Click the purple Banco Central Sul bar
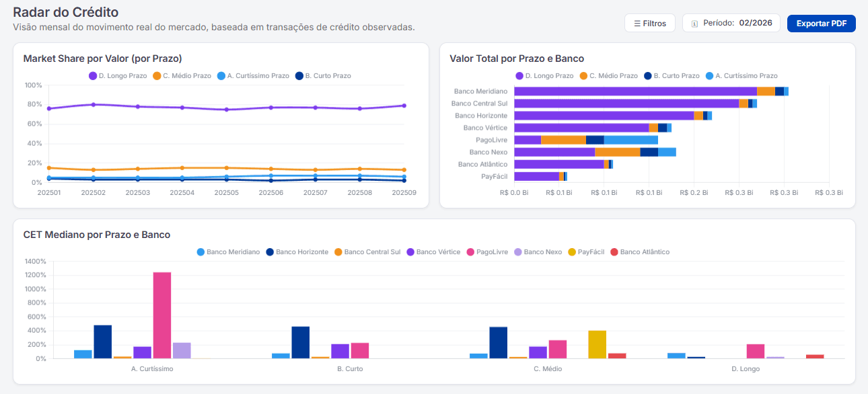 (626, 104)
